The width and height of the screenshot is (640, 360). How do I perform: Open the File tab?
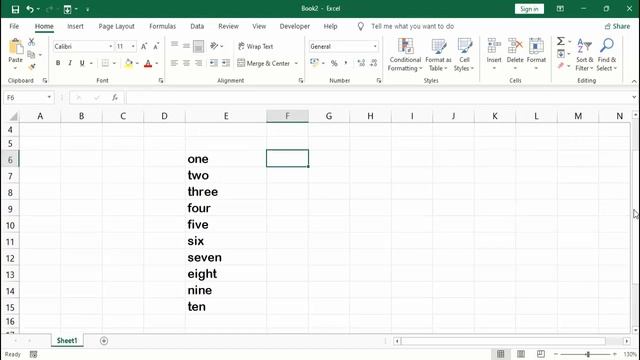tap(14, 26)
